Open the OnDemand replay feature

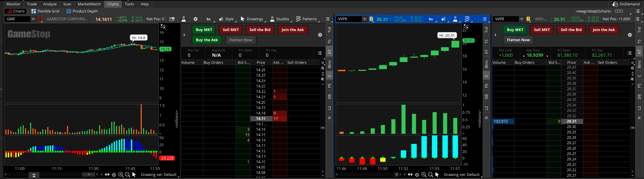[x=626, y=4]
